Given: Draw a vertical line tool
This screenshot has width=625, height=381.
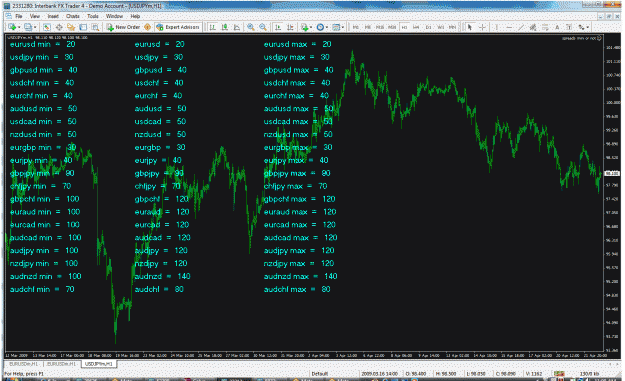Looking at the screenshot, I should point(497,27).
